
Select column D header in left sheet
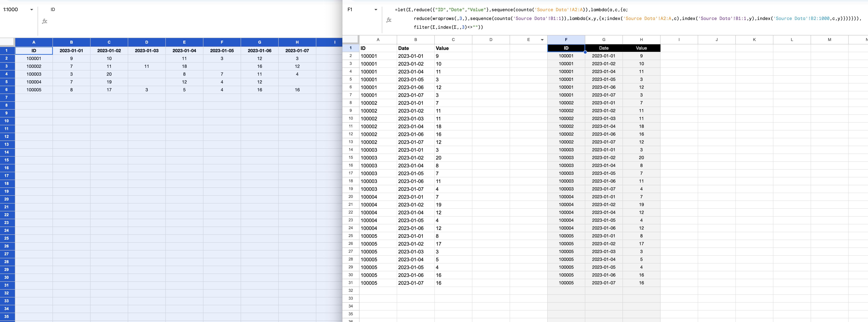tap(147, 42)
